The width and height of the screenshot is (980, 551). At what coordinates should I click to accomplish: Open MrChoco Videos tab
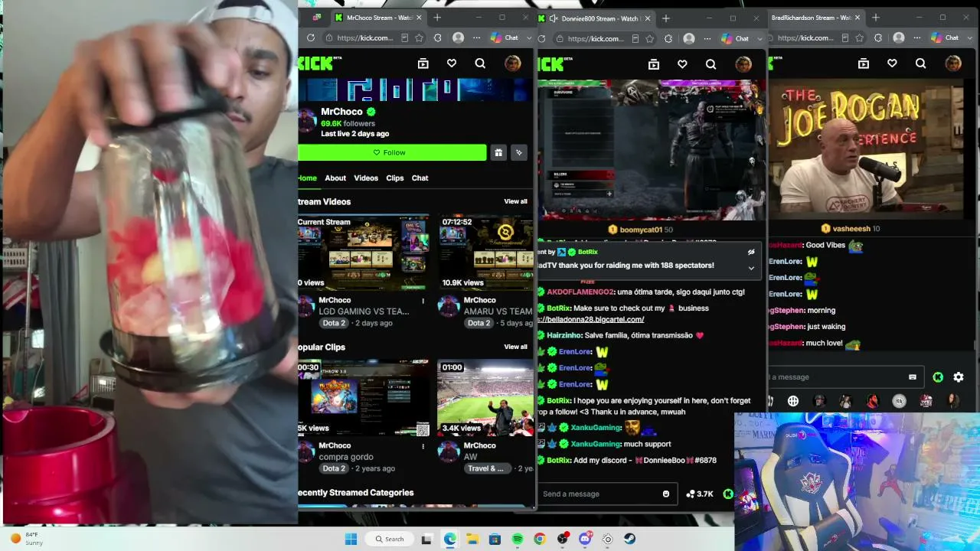(x=366, y=178)
